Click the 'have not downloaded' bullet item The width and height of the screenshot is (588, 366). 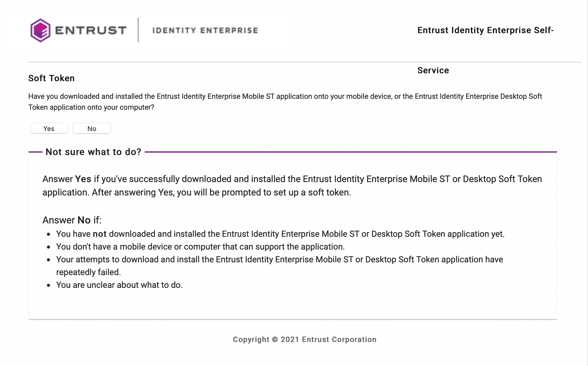280,234
